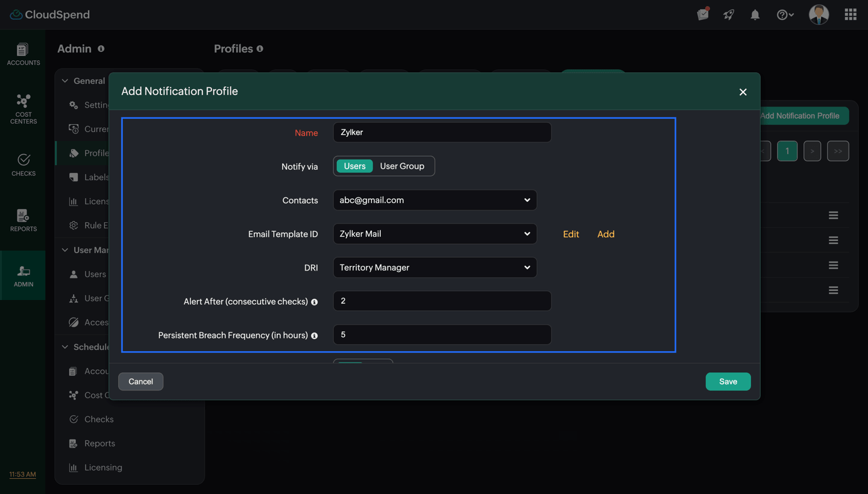This screenshot has width=868, height=494.
Task: Close the Add Notification Profile dialog
Action: pyautogui.click(x=743, y=92)
